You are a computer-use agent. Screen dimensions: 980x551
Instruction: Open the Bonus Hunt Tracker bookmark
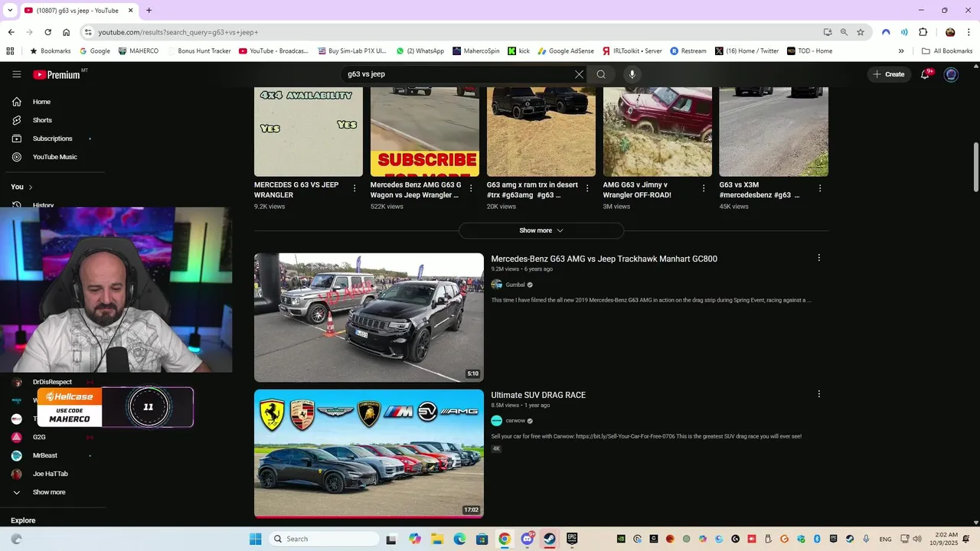[x=198, y=51]
